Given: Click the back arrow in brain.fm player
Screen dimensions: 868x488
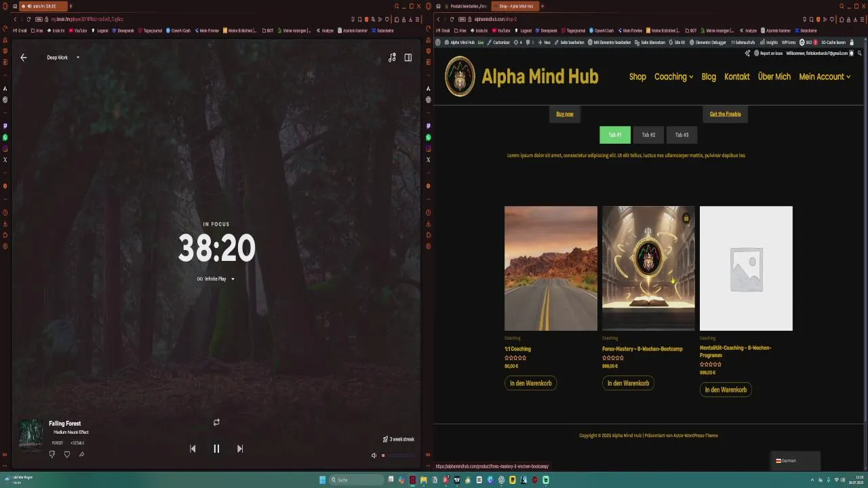Looking at the screenshot, I should 24,58.
